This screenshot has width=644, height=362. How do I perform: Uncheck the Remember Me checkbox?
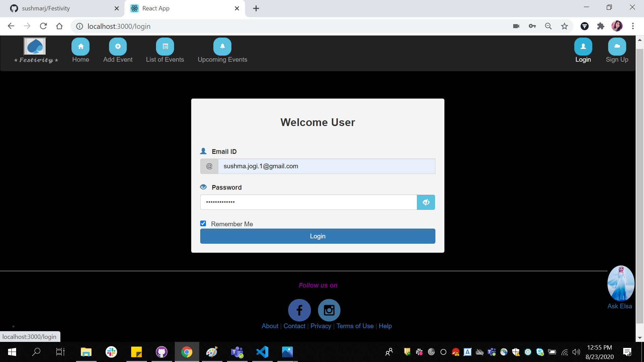[203, 223]
